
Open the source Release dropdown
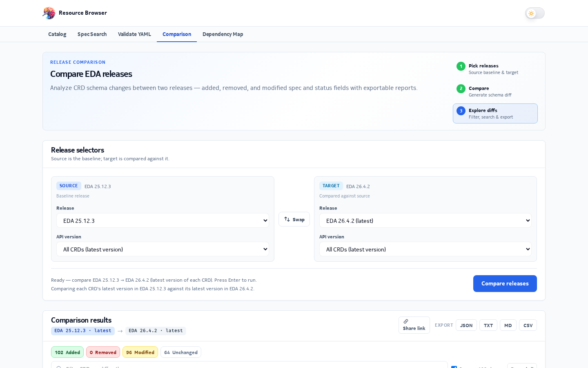tap(163, 221)
